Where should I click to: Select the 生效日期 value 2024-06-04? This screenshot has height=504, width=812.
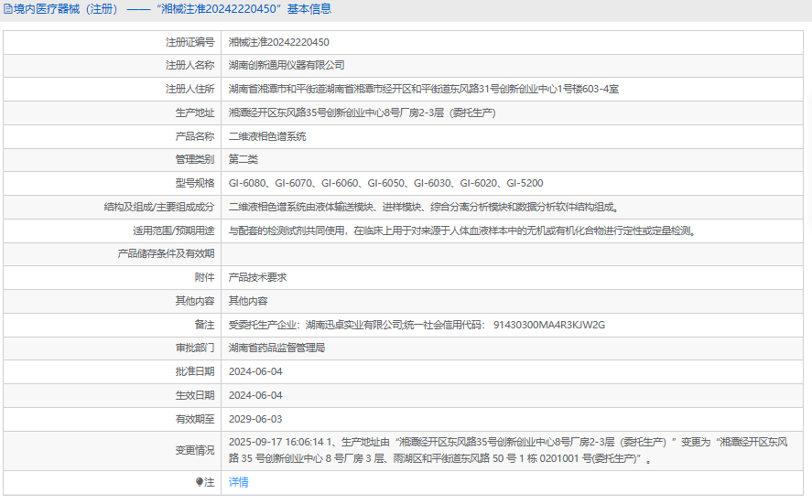[x=255, y=395]
